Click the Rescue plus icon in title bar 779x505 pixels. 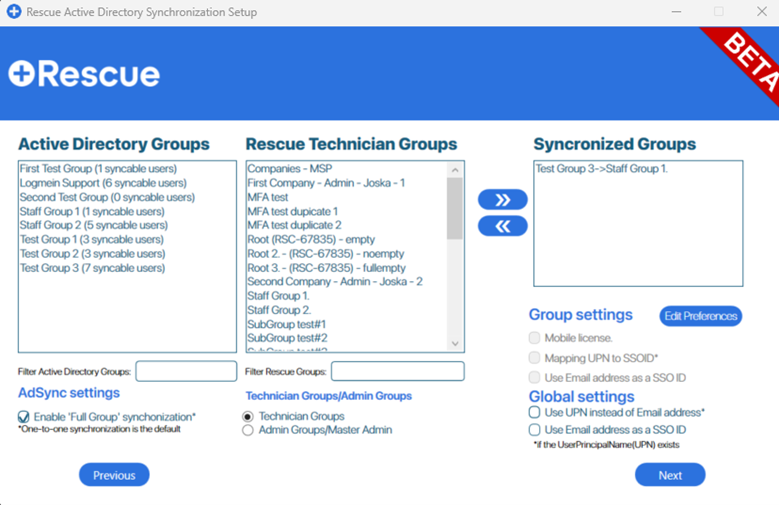pyautogui.click(x=14, y=11)
